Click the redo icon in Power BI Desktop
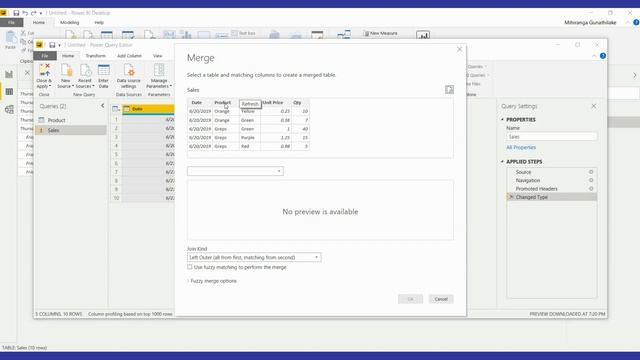Screen dimensions: 640x360 coord(33,13)
